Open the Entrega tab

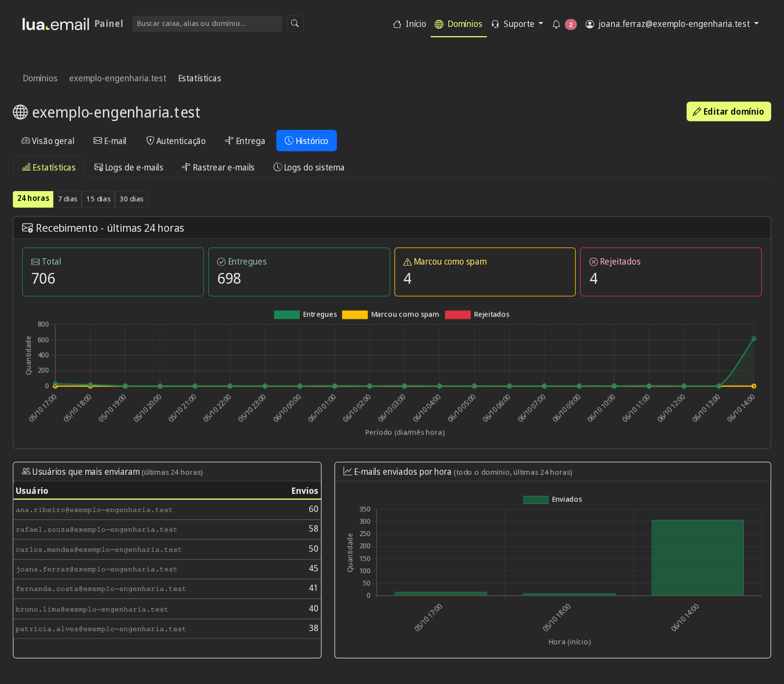click(x=245, y=141)
